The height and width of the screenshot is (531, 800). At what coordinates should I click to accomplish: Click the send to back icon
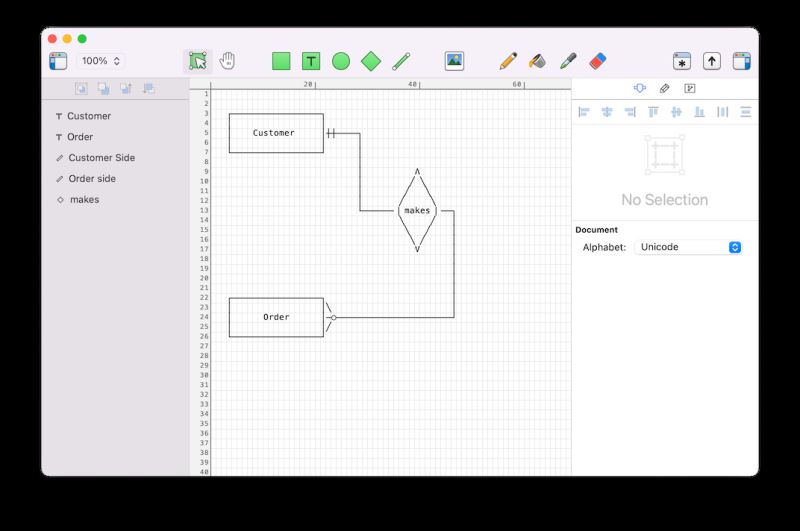104,89
